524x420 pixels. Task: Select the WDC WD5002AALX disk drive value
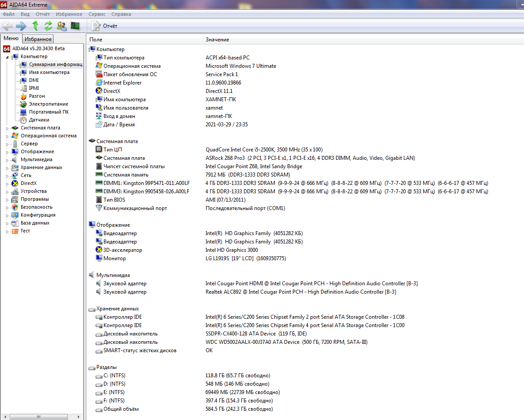286,342
